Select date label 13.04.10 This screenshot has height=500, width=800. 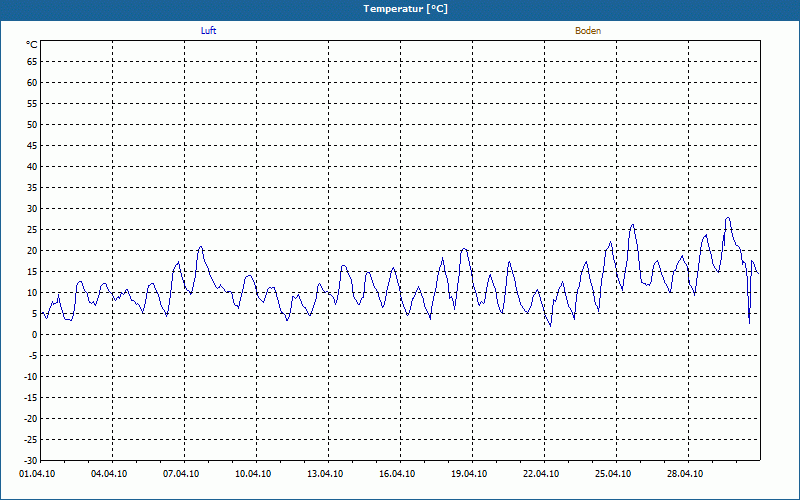[x=325, y=474]
